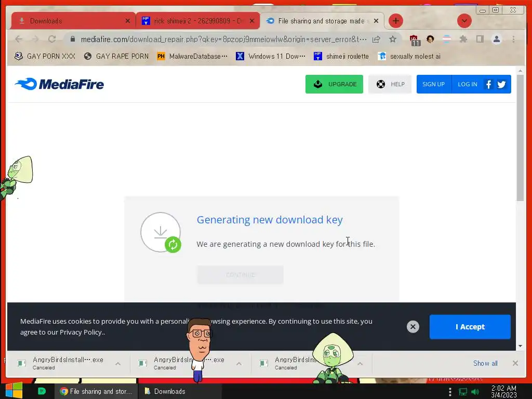
Task: Click the 'Generating new download key' heading
Action: coord(270,220)
